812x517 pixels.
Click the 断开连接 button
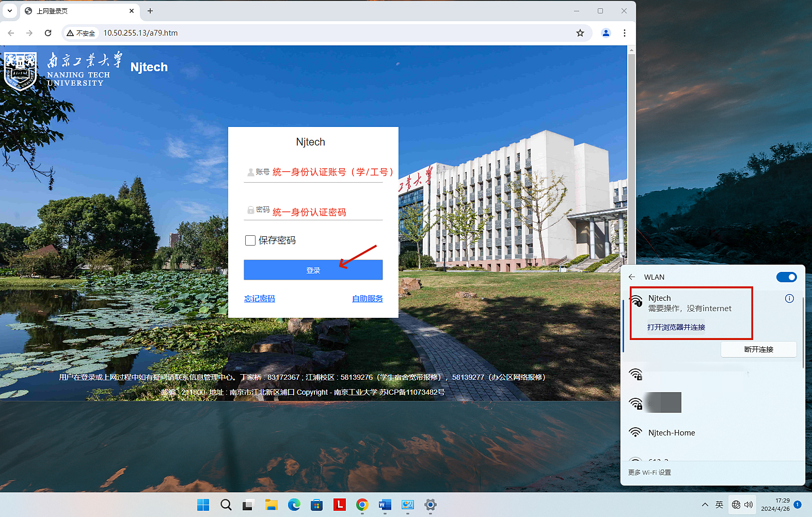[758, 349]
